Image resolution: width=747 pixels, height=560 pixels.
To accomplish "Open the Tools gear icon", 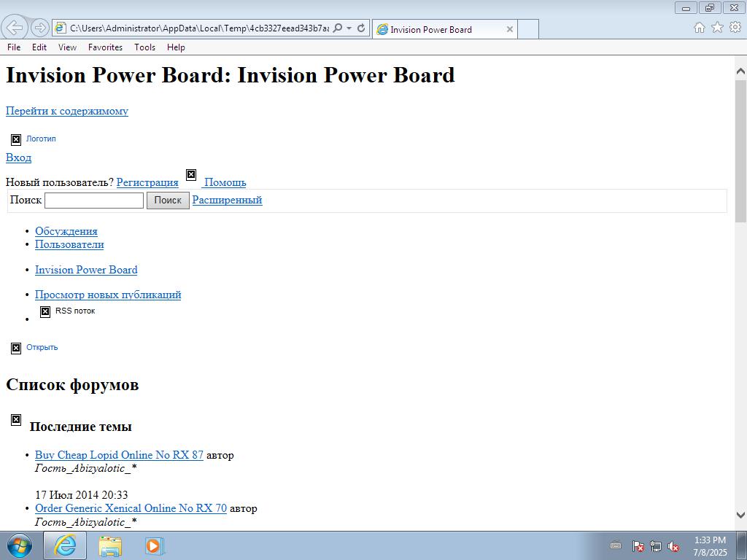I will tap(735, 28).
